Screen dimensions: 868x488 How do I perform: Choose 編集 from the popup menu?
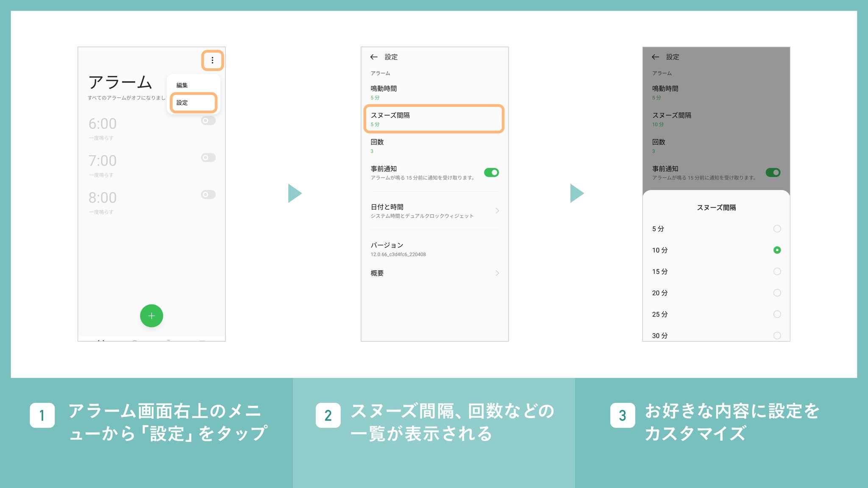point(182,85)
